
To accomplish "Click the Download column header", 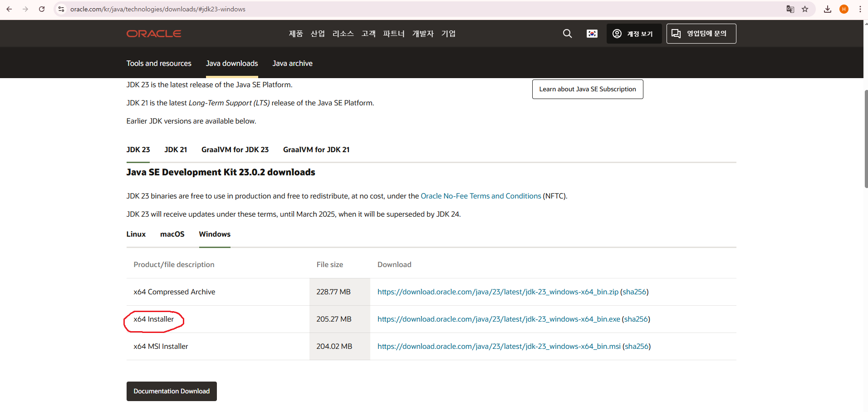I will (x=394, y=265).
